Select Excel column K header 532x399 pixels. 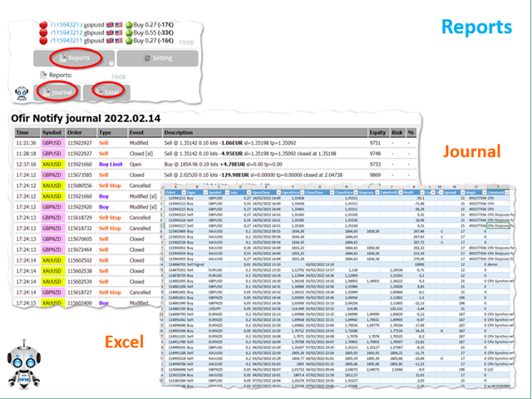tap(414, 186)
